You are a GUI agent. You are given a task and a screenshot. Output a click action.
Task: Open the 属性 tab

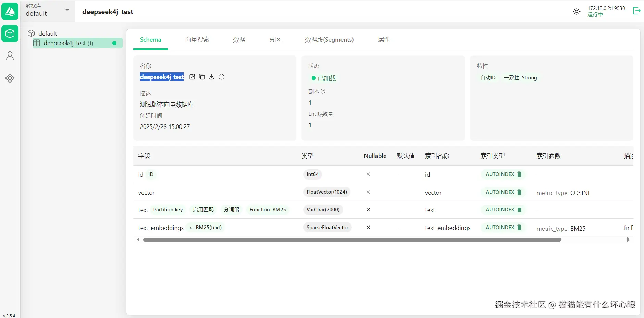[x=384, y=40]
